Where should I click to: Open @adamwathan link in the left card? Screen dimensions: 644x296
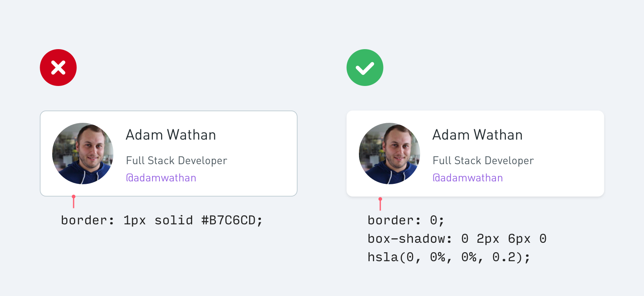point(161,178)
